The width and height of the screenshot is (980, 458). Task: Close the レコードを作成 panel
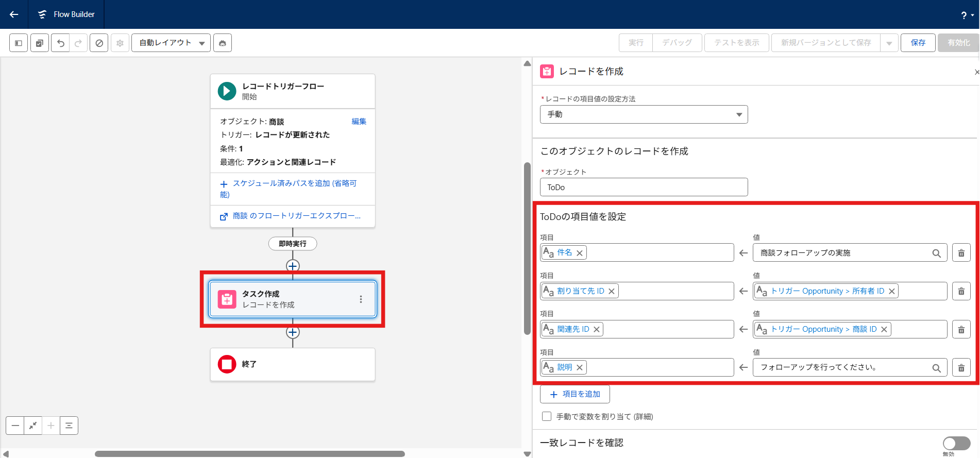pos(976,72)
